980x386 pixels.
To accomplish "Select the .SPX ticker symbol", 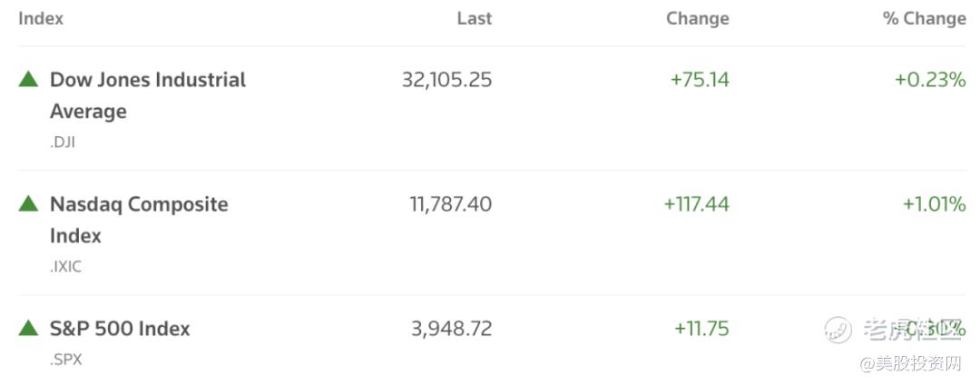I will [x=65, y=361].
